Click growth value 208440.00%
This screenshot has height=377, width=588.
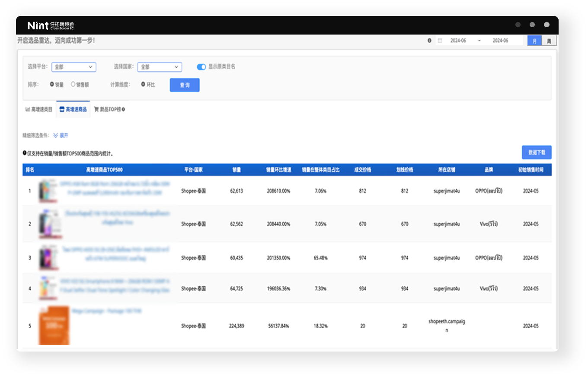[278, 224]
